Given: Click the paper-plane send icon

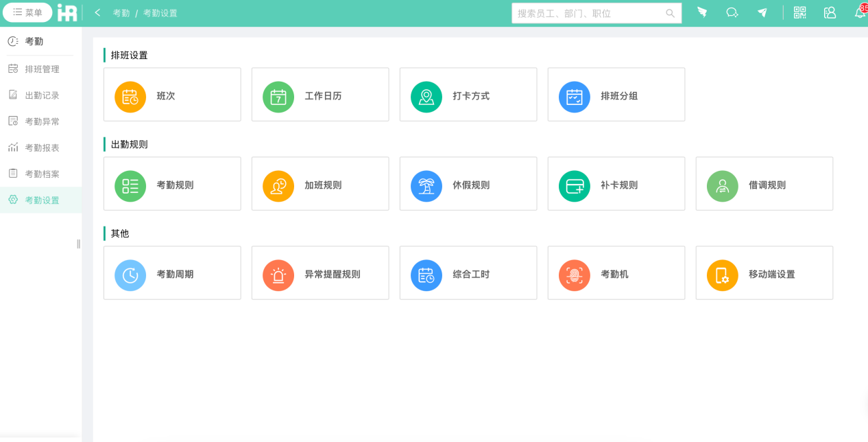Looking at the screenshot, I should [762, 12].
